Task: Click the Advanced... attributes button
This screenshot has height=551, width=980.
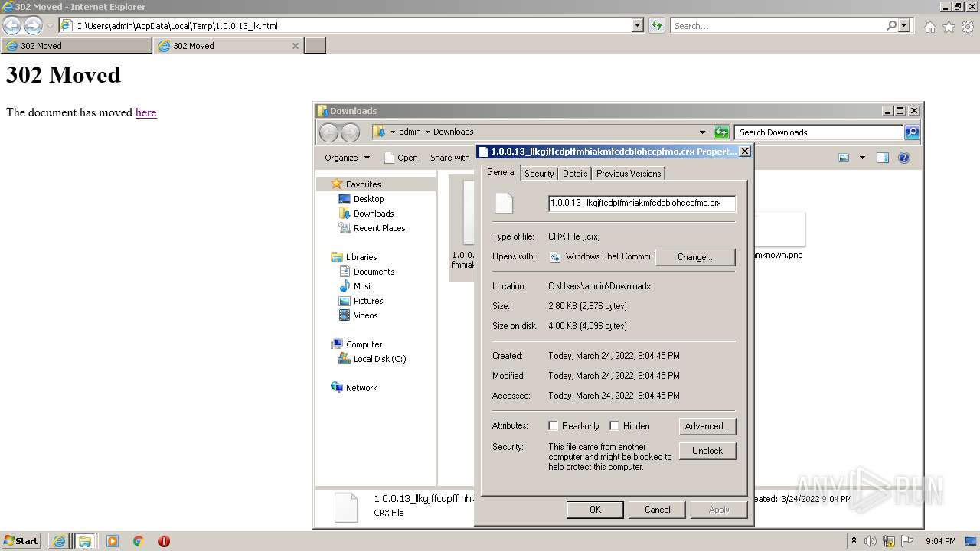Action: point(707,426)
